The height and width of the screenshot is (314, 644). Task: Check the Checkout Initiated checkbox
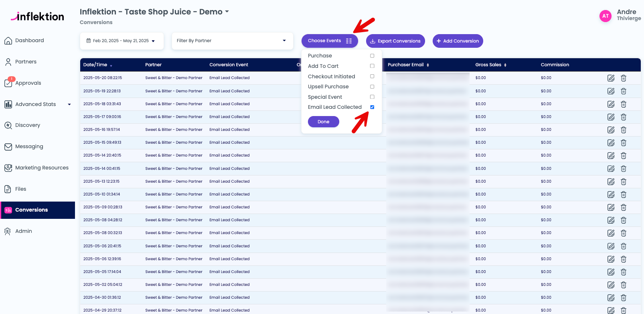tap(372, 76)
